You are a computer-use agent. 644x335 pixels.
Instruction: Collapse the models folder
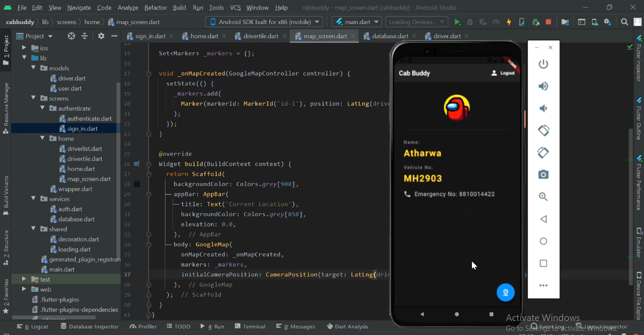[x=33, y=68]
